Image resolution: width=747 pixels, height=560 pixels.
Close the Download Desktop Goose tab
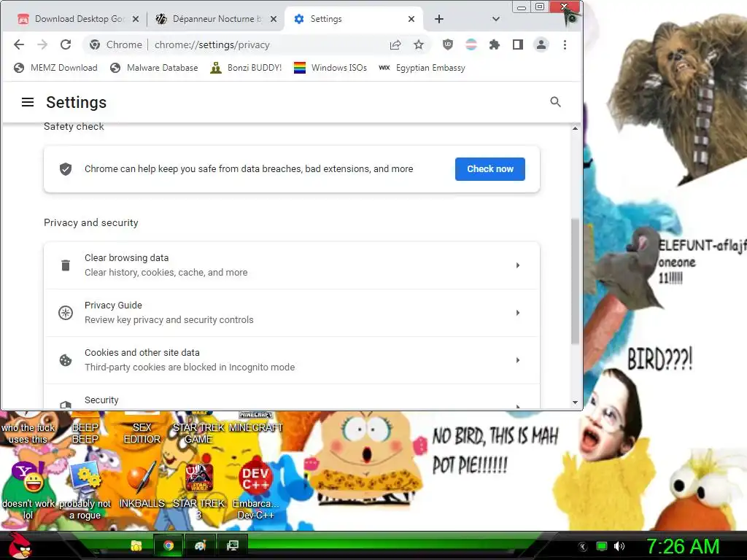[x=136, y=19]
